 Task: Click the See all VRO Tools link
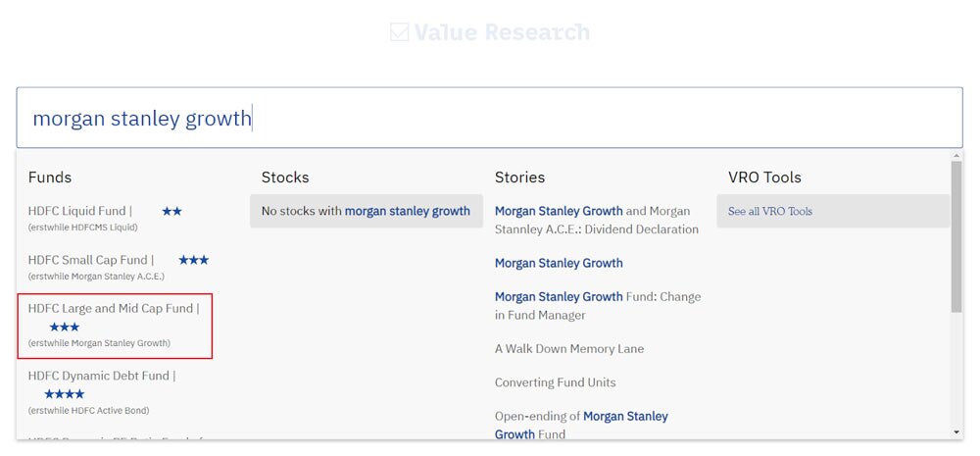tap(770, 211)
